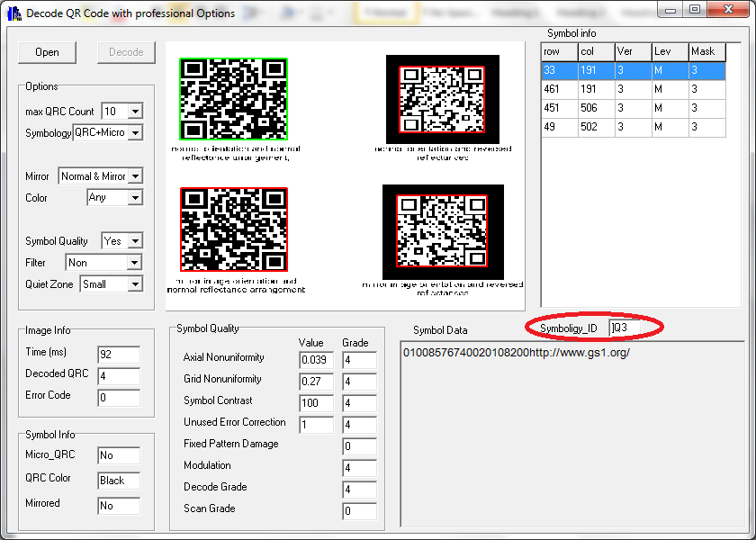The image size is (756, 540).
Task: Click the Time (ms) field showing 92
Action: 119,355
